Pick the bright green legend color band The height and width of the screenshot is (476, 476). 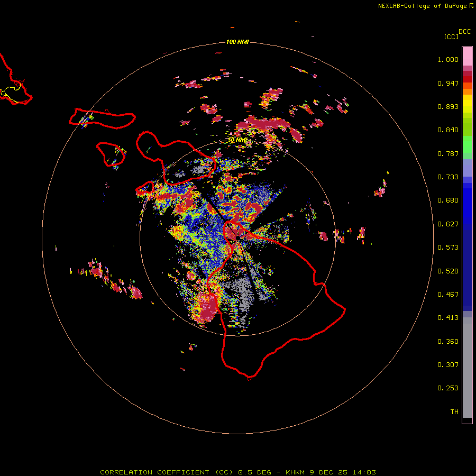pos(467,144)
